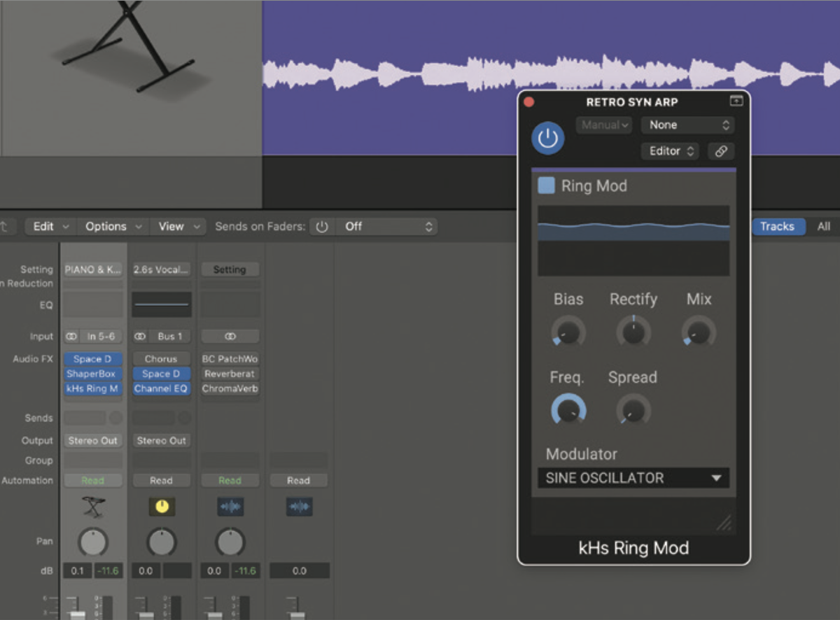Open the Channel EQ display on the Vocal channel strip

pyautogui.click(x=161, y=305)
